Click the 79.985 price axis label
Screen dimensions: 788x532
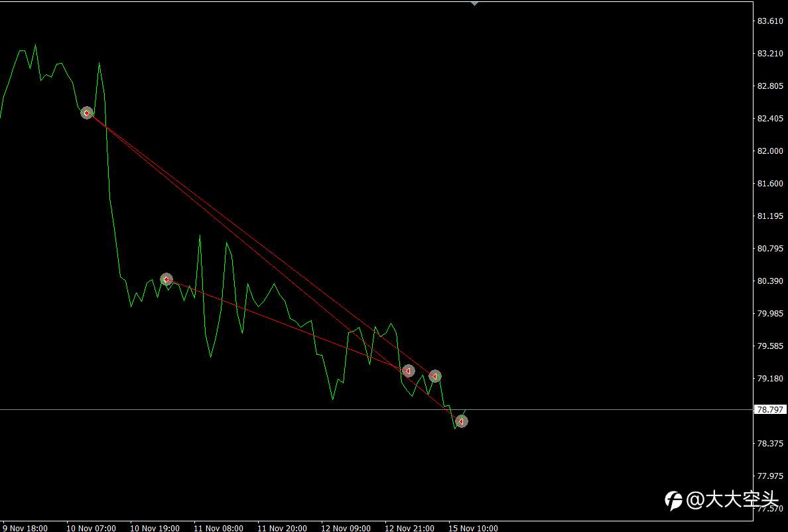(x=770, y=314)
